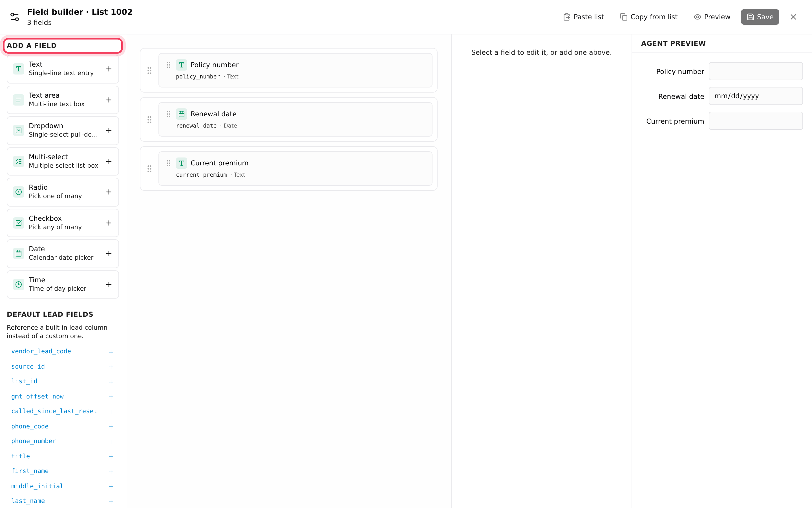The height and width of the screenshot is (508, 812).
Task: Add a Checkbox field via plus icon
Action: point(109,223)
